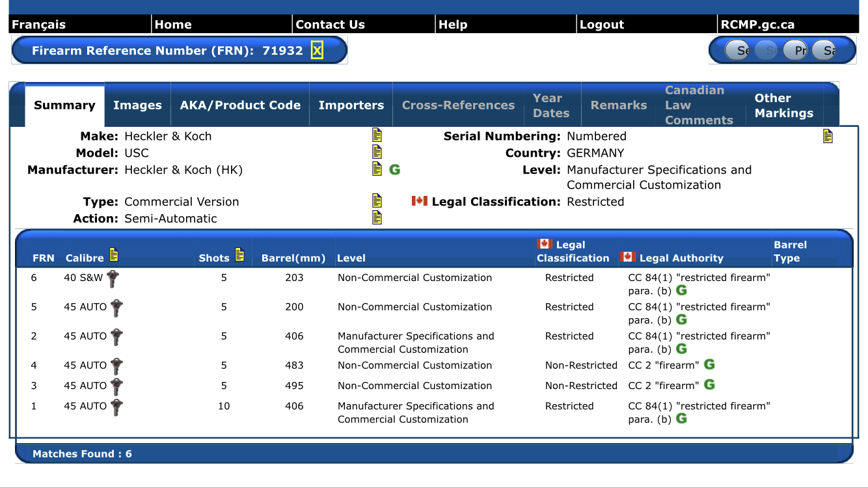The image size is (868, 488).
Task: Open the AKA/Product Code tab
Action: click(x=240, y=105)
